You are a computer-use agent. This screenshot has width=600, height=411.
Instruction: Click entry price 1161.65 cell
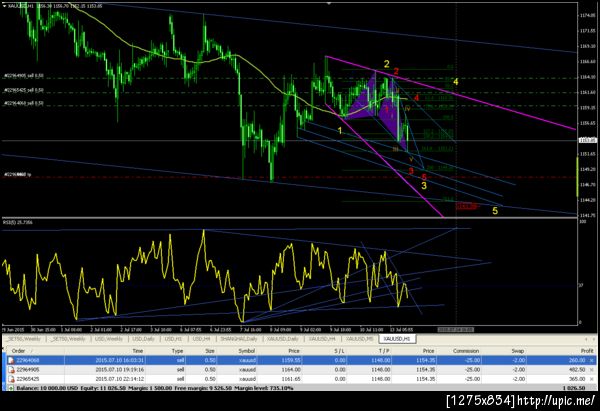pyautogui.click(x=291, y=379)
